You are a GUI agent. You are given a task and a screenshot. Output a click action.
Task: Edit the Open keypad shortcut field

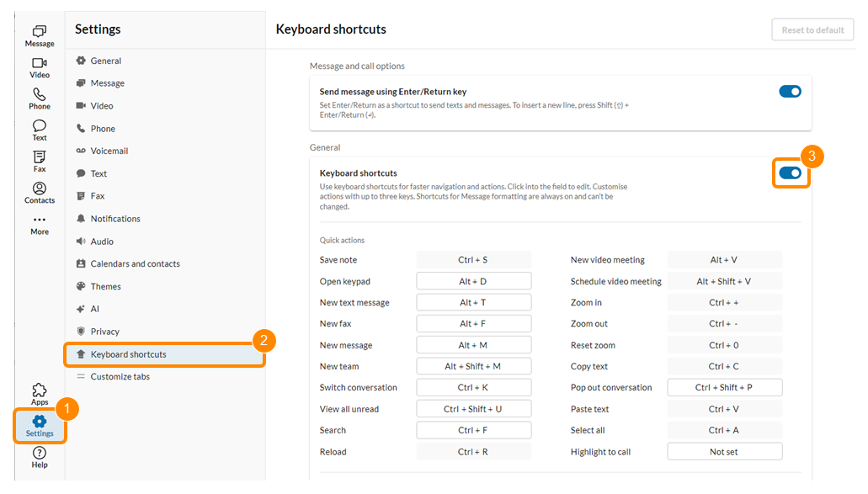coord(473,281)
